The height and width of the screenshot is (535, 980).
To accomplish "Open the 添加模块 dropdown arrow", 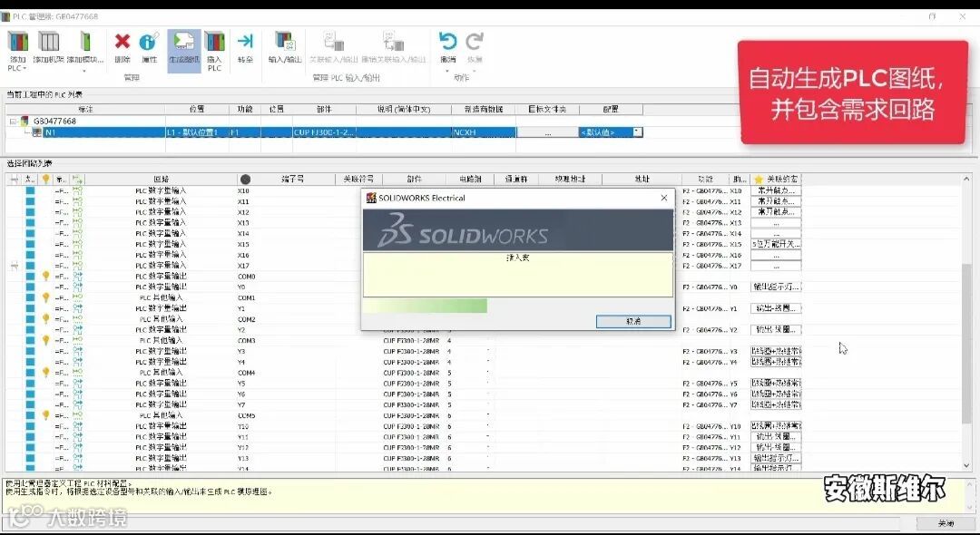I will (x=84, y=71).
